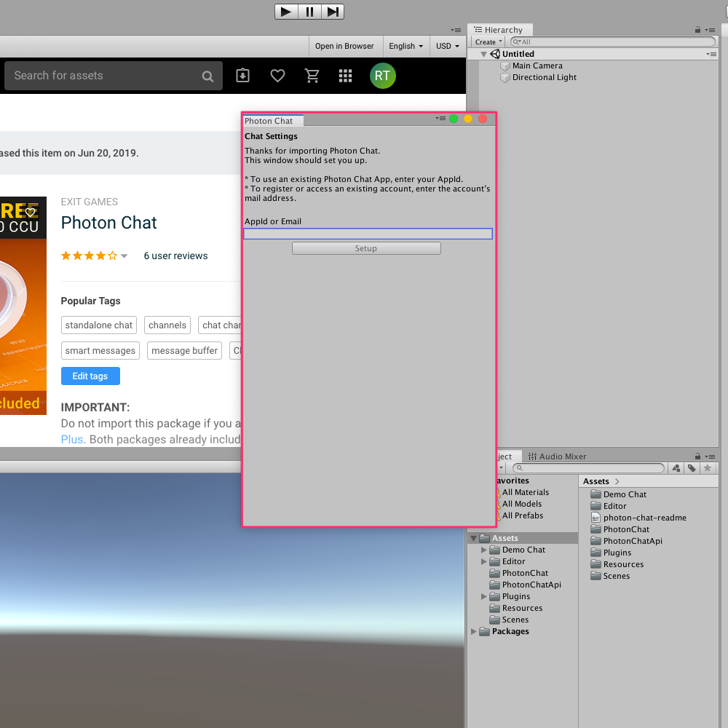Click Open in Browser button
The width and height of the screenshot is (728, 728).
[344, 46]
